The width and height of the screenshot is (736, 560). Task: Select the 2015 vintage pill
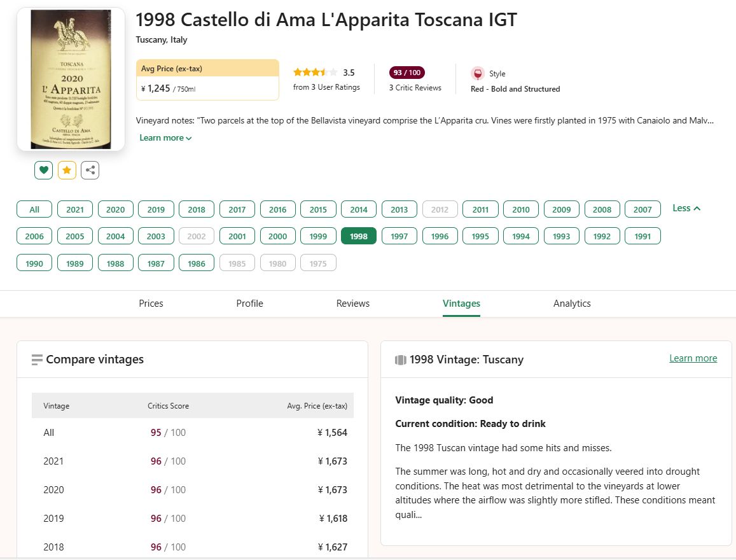[x=318, y=209]
